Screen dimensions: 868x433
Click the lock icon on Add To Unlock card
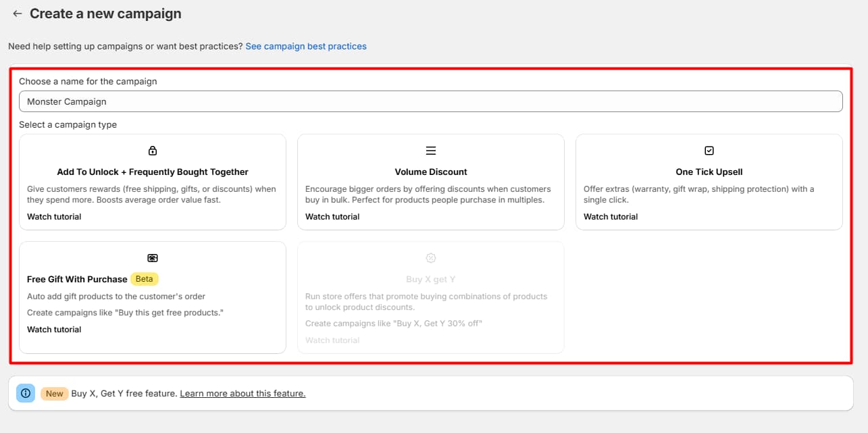pyautogui.click(x=153, y=151)
